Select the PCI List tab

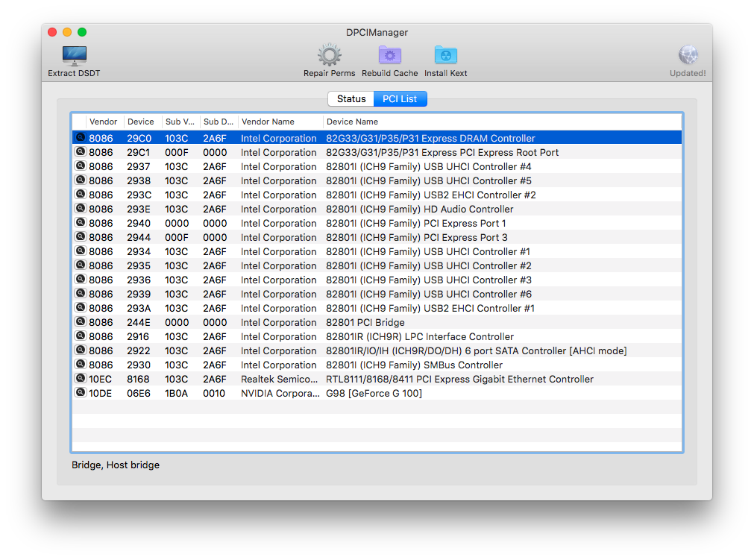coord(400,98)
